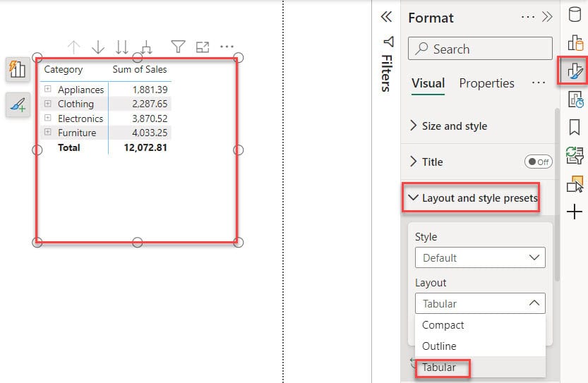Open the Build visual pane icon
Screen dimensions: 588x383
(575, 43)
